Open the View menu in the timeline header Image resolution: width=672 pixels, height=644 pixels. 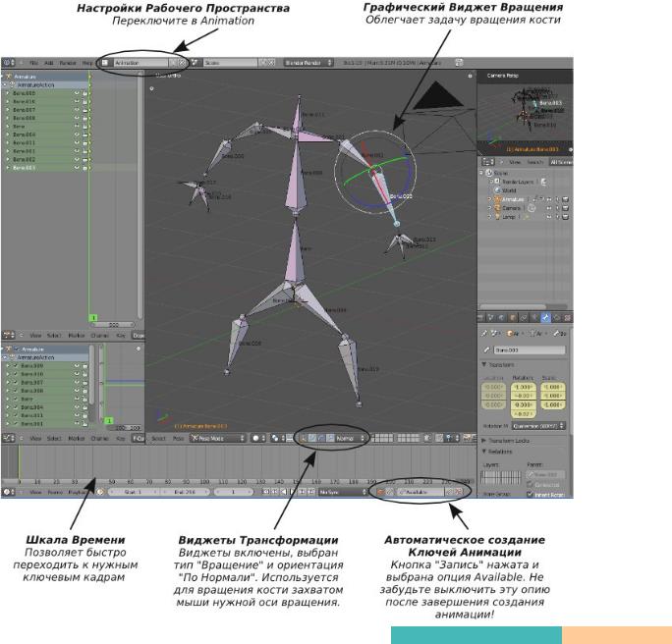(35, 492)
